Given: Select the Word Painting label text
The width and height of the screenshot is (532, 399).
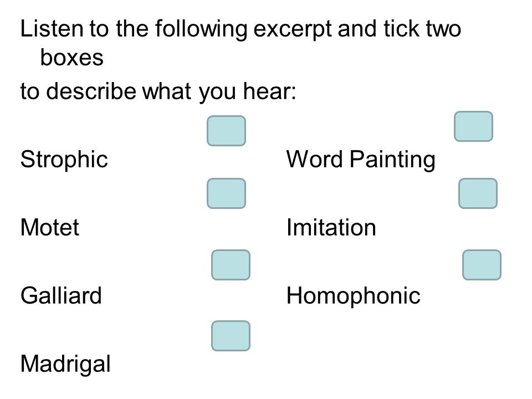Looking at the screenshot, I should click(x=361, y=160).
